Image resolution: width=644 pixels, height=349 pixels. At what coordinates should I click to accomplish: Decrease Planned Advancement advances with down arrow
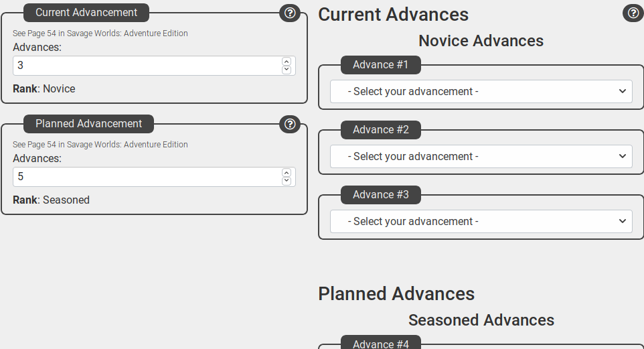point(287,182)
